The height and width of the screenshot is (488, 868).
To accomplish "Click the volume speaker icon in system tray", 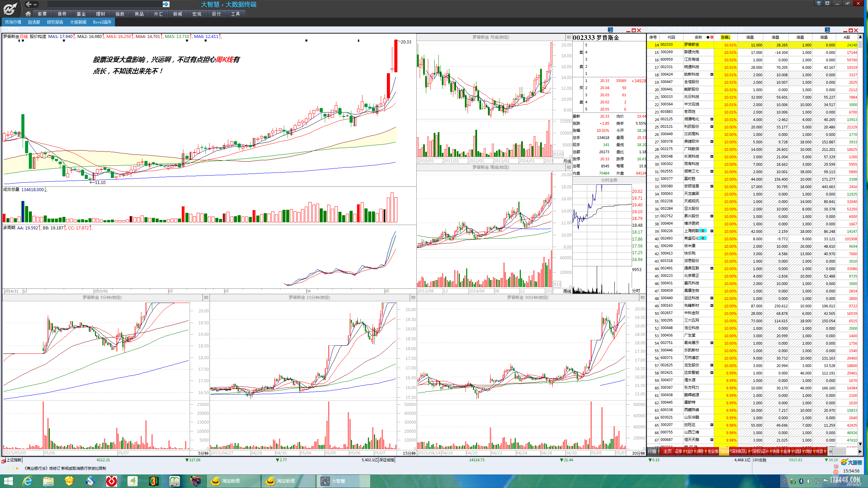I will 809,481.
